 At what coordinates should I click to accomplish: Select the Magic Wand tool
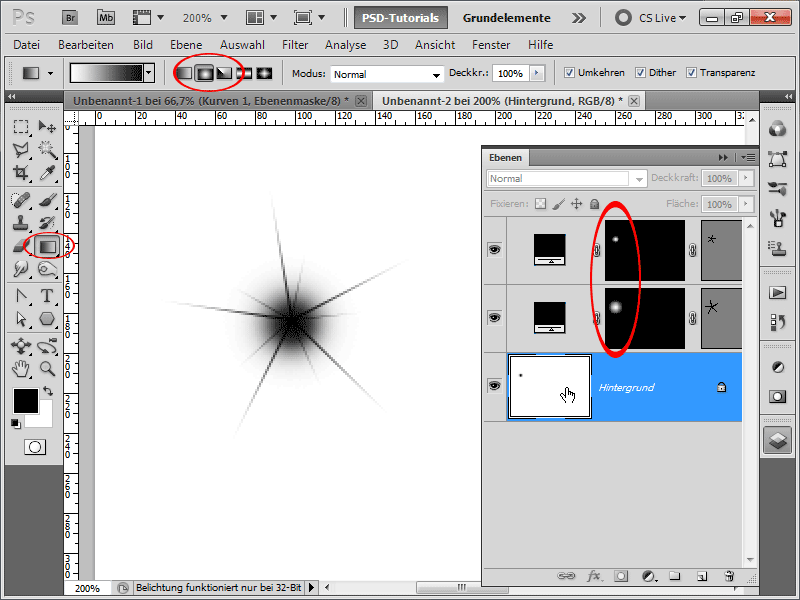pos(47,149)
